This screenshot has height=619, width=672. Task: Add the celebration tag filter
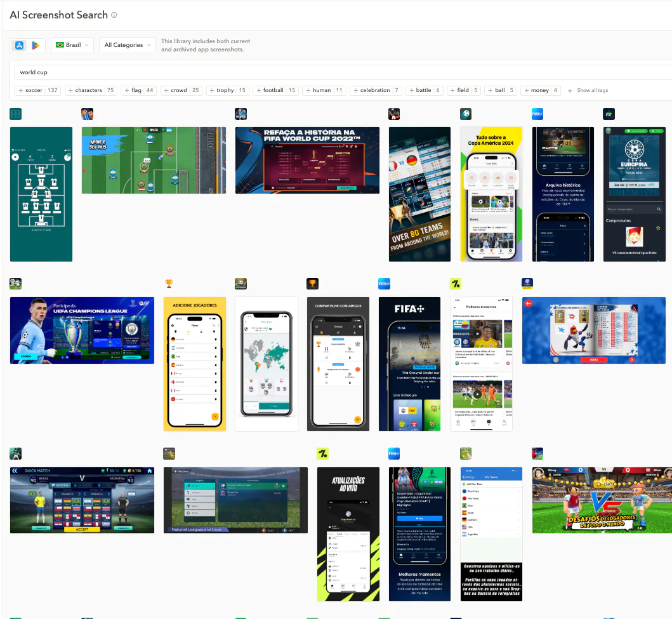[376, 90]
